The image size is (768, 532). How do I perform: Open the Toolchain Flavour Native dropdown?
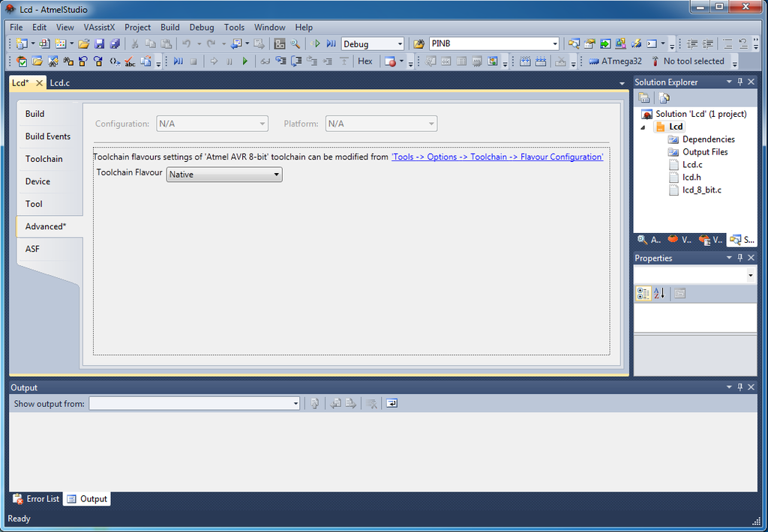coord(224,175)
